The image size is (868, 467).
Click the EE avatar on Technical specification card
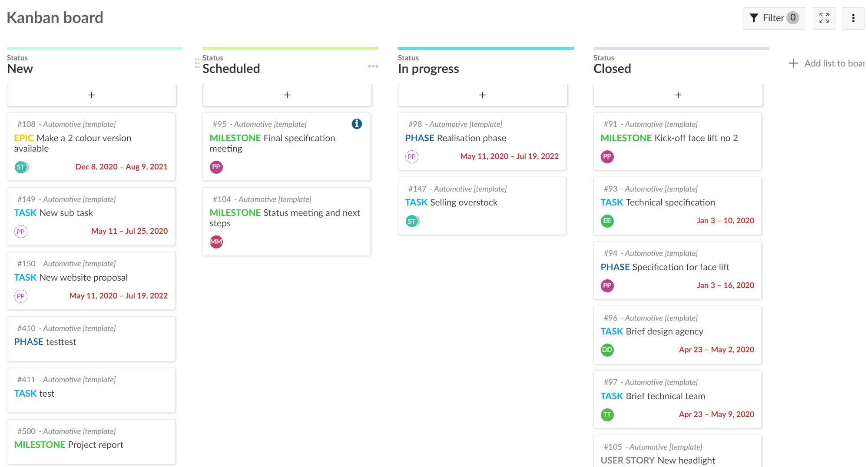coord(607,221)
